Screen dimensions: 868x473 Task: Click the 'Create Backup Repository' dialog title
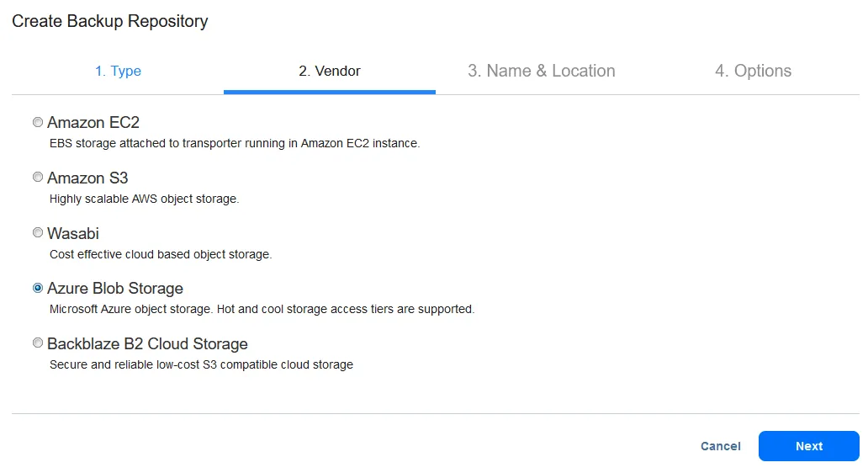coord(110,22)
